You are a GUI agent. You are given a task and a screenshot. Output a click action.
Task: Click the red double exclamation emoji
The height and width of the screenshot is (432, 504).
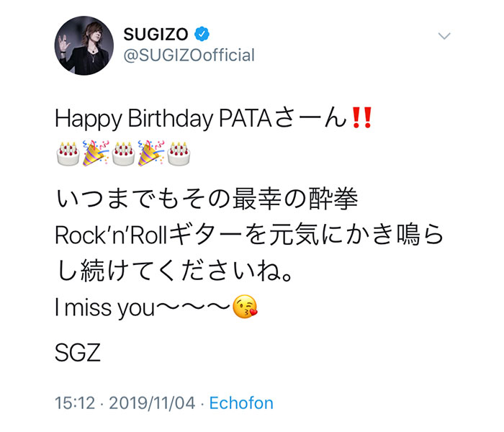pyautogui.click(x=362, y=117)
